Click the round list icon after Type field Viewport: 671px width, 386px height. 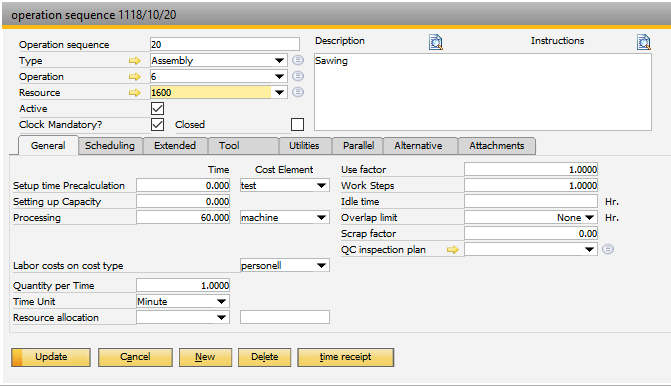click(x=298, y=60)
